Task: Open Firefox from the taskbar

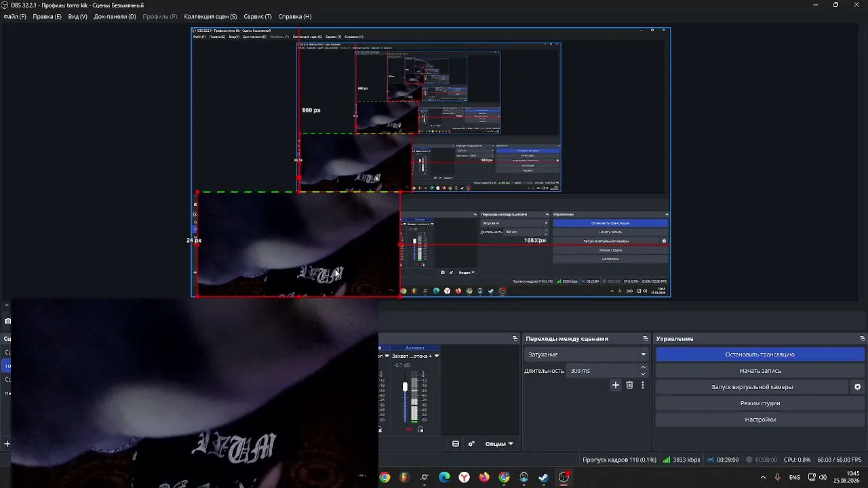Action: click(x=484, y=477)
